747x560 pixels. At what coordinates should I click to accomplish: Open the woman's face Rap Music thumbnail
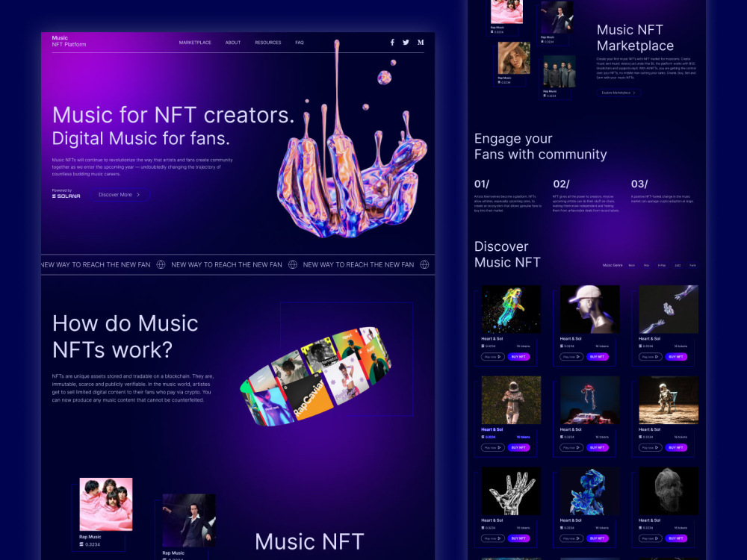click(x=514, y=58)
